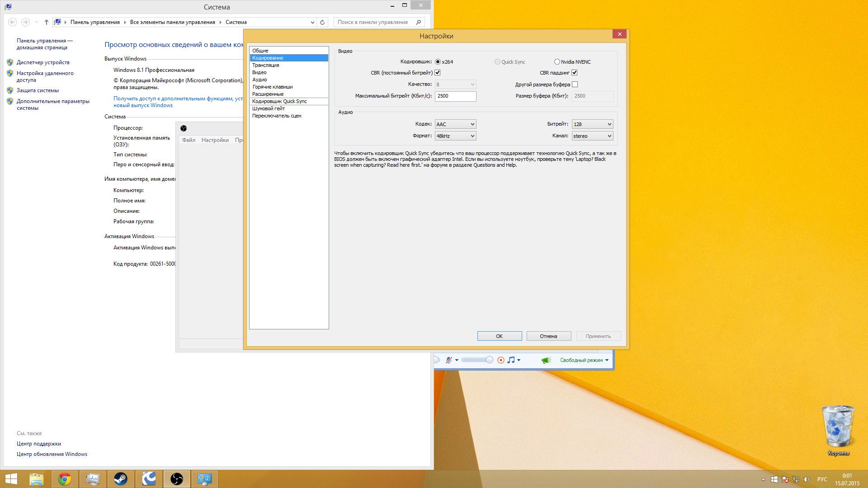
Task: Click the forward arrow in the Система window
Action: [25, 22]
